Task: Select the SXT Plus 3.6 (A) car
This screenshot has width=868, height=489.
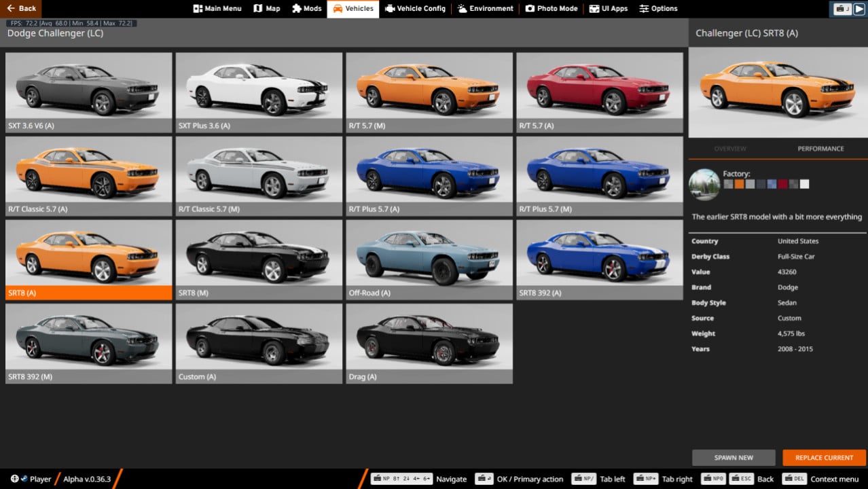Action: pyautogui.click(x=259, y=92)
